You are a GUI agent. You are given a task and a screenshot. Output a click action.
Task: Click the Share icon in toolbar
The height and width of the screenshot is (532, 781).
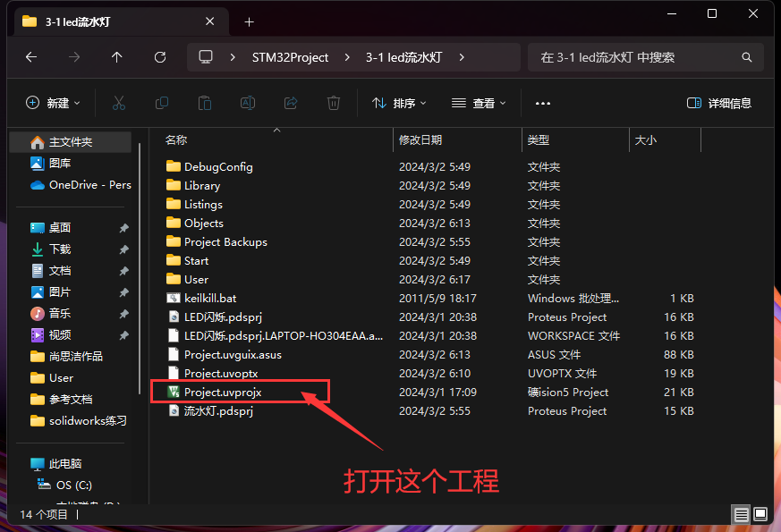[x=291, y=103]
